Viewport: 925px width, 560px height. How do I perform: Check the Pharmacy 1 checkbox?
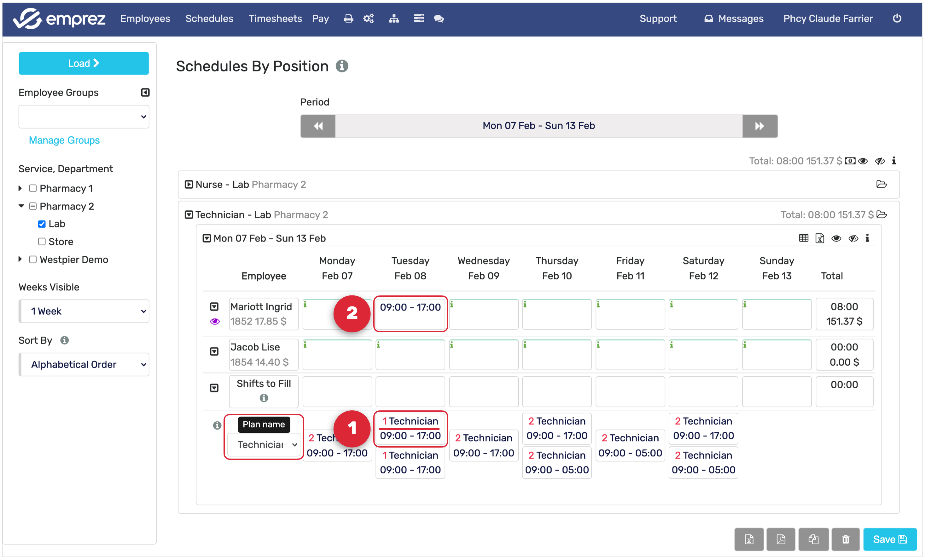(33, 188)
